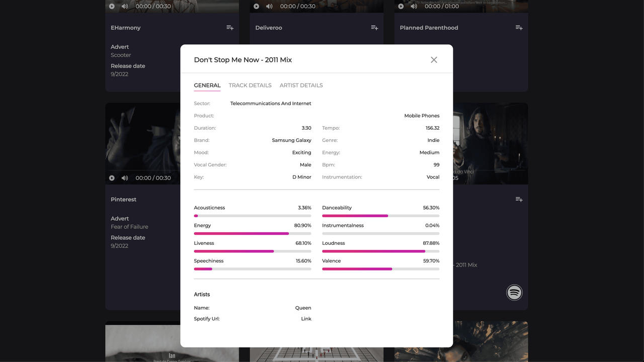Switch to the Track Details tab
Viewport: 644px width, 362px height.
pos(250,85)
